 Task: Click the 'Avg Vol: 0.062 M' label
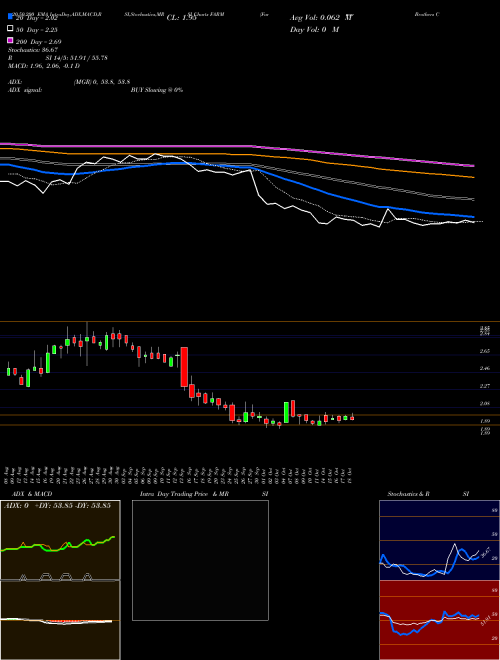tap(321, 18)
